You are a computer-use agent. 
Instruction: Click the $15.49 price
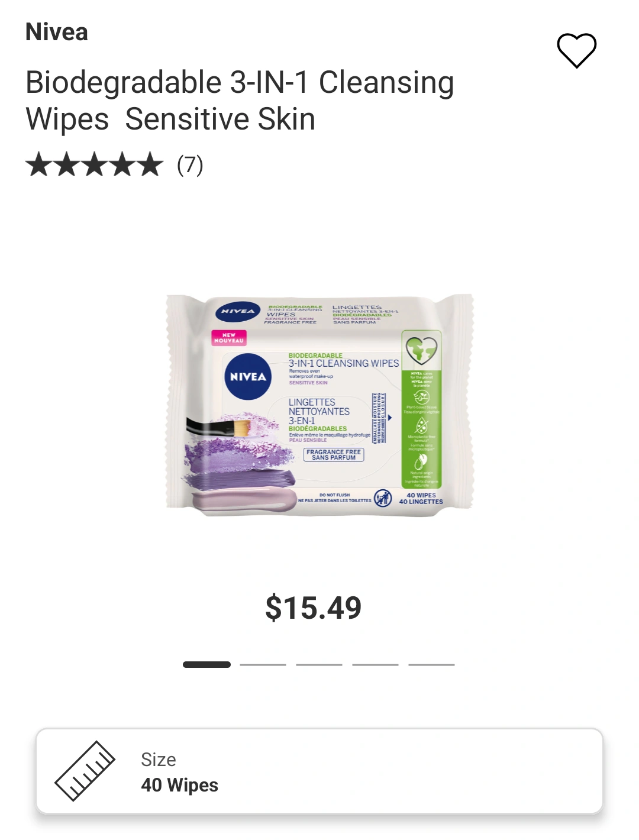314,608
